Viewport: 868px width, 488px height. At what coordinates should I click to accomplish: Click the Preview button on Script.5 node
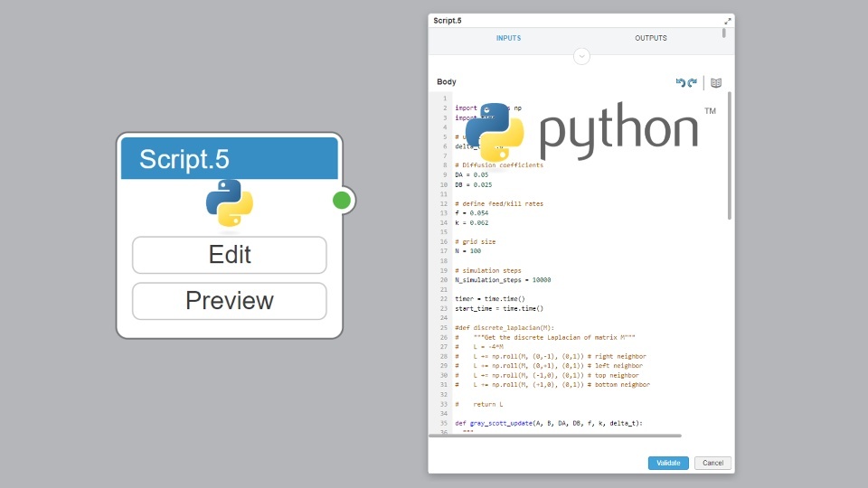coord(229,301)
